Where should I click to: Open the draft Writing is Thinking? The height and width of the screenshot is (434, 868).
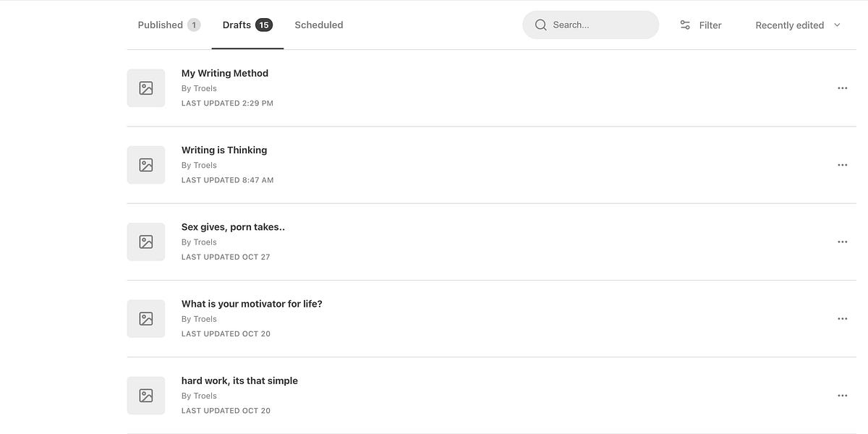(224, 150)
